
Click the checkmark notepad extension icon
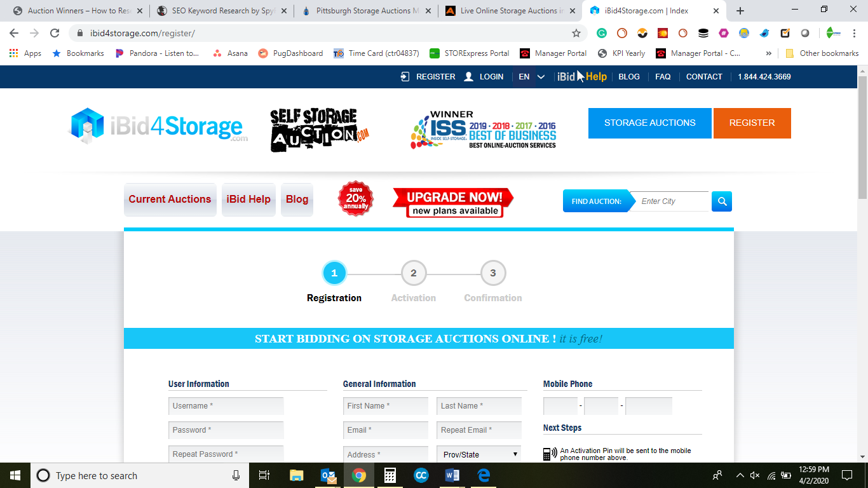[x=785, y=33]
